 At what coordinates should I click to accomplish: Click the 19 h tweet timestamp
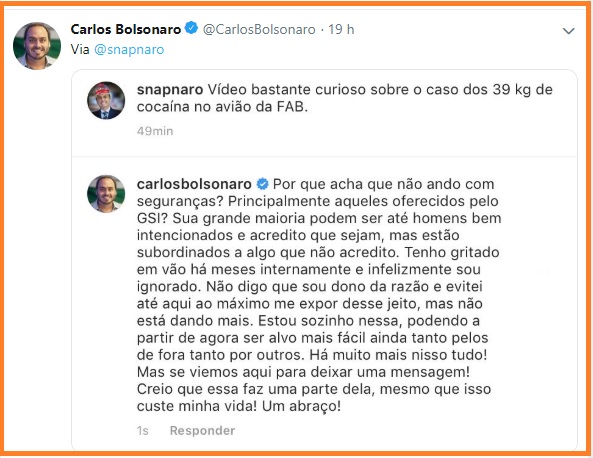click(x=341, y=29)
